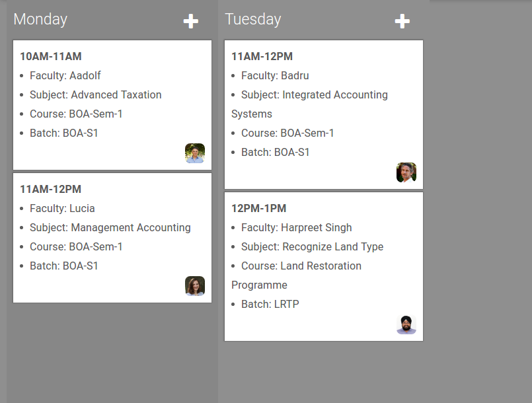
Task: Click Faculty: Harpreet Singh line
Action: click(x=297, y=227)
